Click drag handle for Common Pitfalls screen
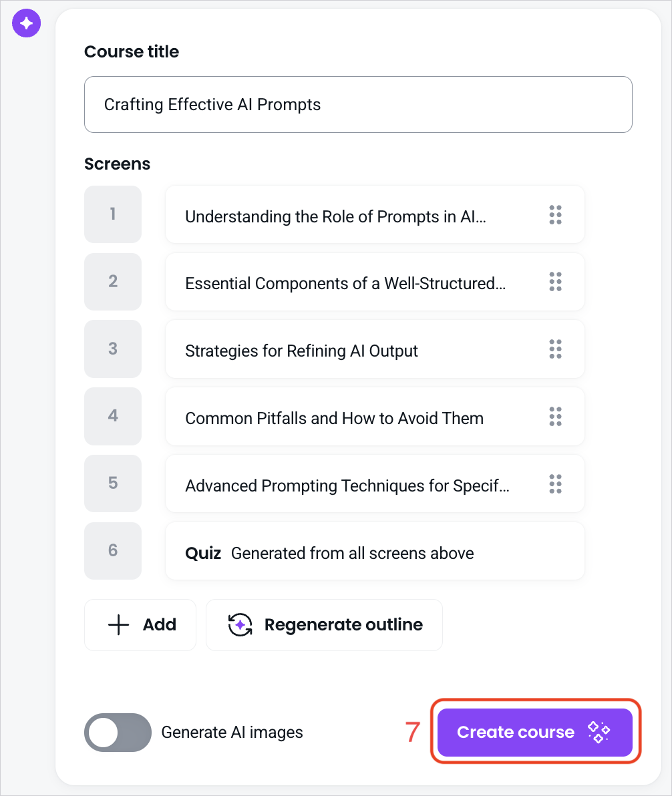The width and height of the screenshot is (672, 796). [x=556, y=416]
